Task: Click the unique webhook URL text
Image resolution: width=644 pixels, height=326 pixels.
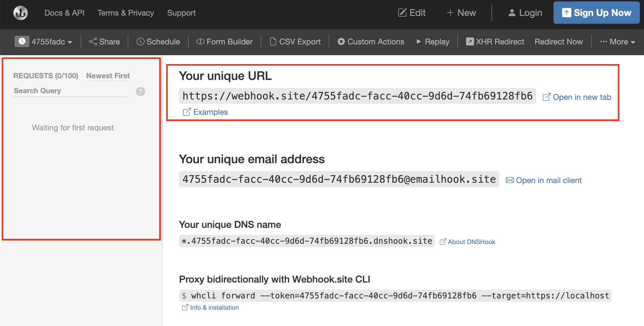Action: click(357, 96)
